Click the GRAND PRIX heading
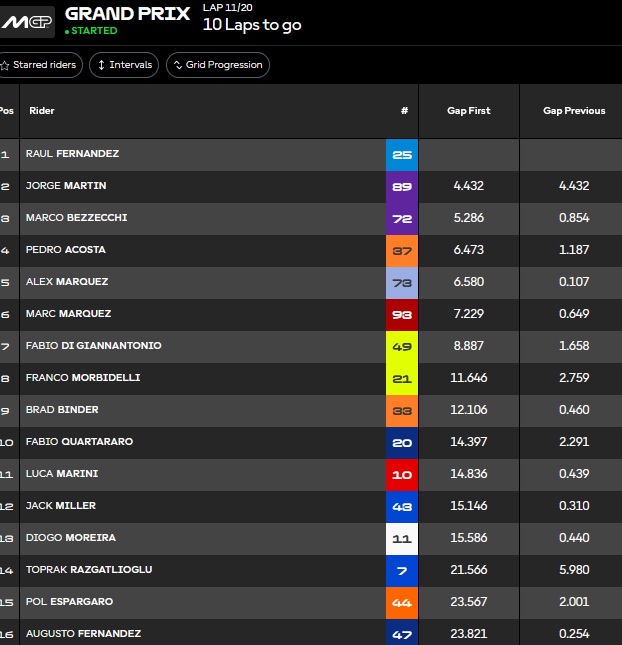 point(127,14)
